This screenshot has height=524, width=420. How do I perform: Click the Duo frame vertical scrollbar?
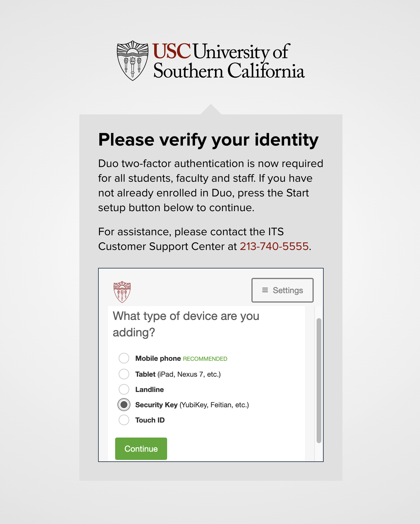point(319,380)
